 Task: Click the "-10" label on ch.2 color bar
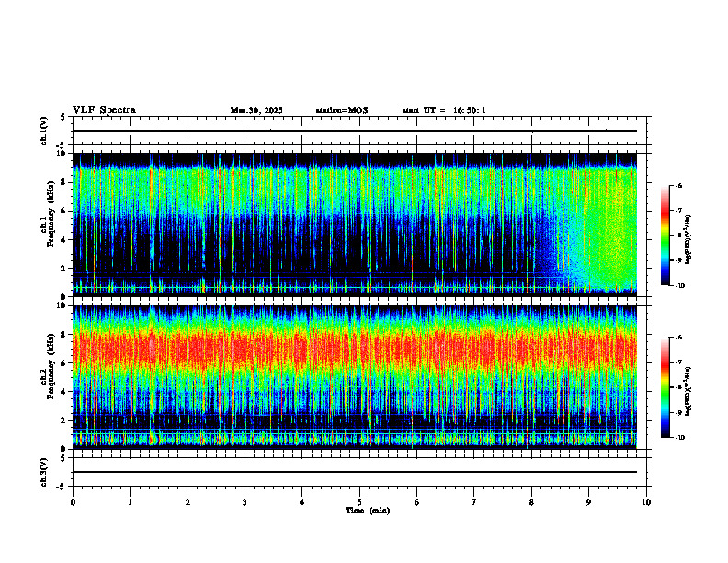(x=679, y=438)
